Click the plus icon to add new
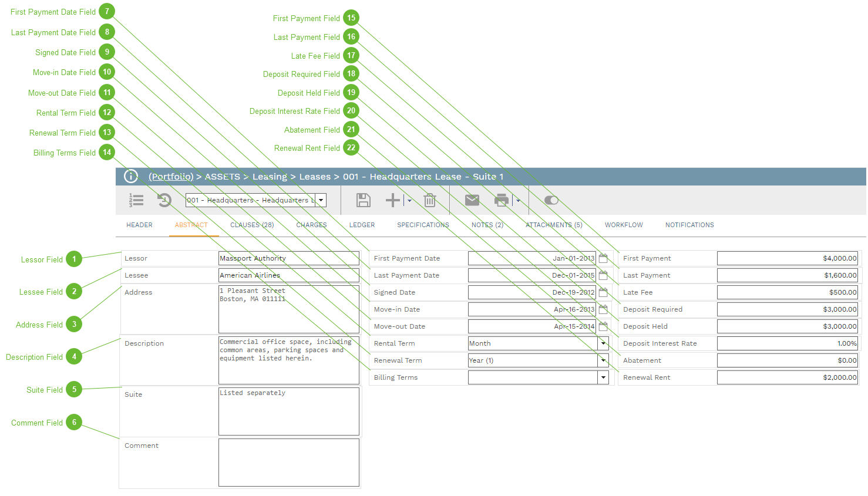The width and height of the screenshot is (868, 496). coord(392,200)
